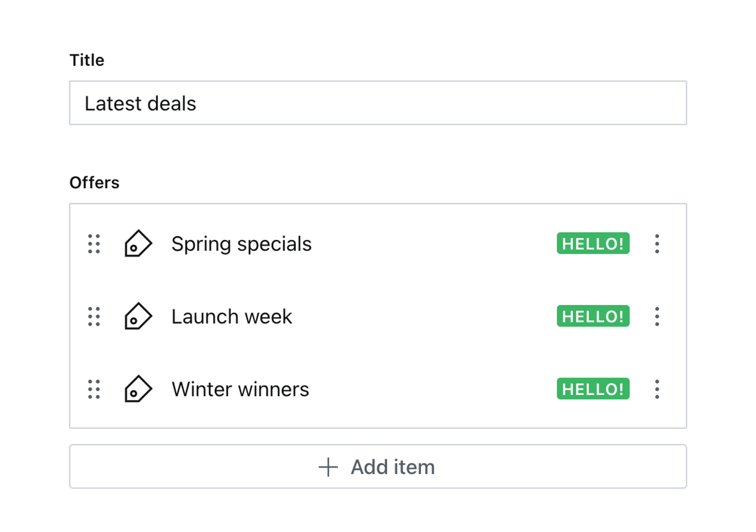Click the drag handle for Winter winners
This screenshot has height=532, width=756.
(x=94, y=389)
